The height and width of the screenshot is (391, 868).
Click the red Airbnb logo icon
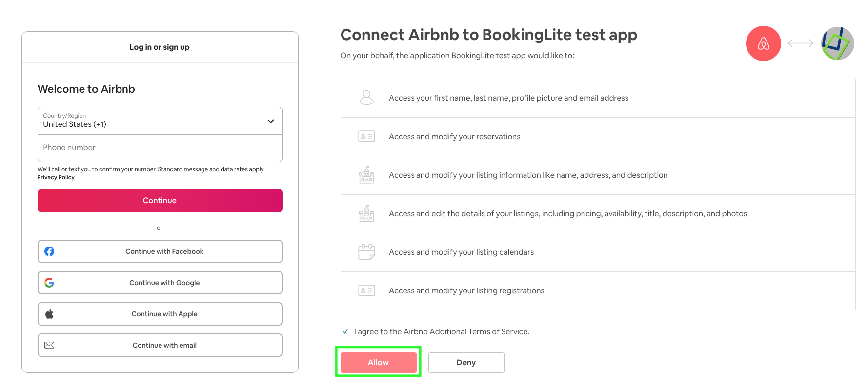point(763,43)
